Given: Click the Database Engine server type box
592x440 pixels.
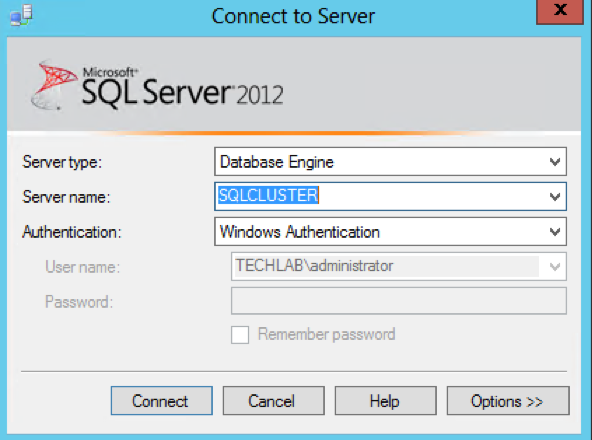Looking at the screenshot, I should point(390,162).
